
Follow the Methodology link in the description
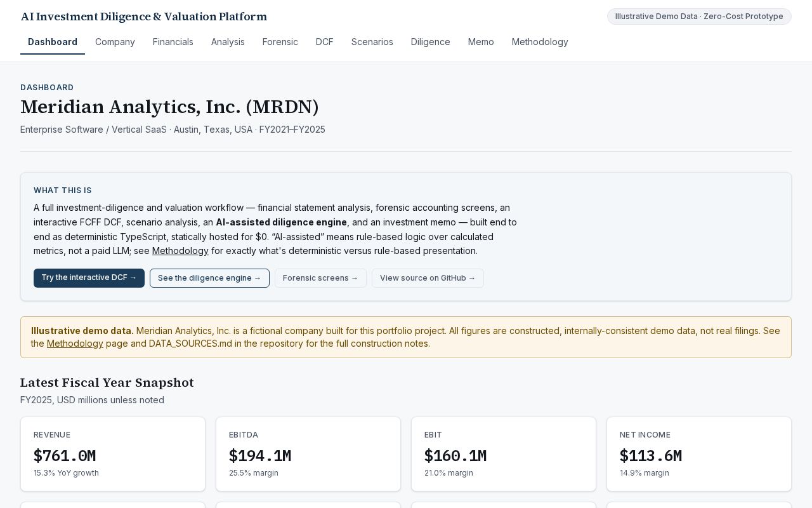180,251
